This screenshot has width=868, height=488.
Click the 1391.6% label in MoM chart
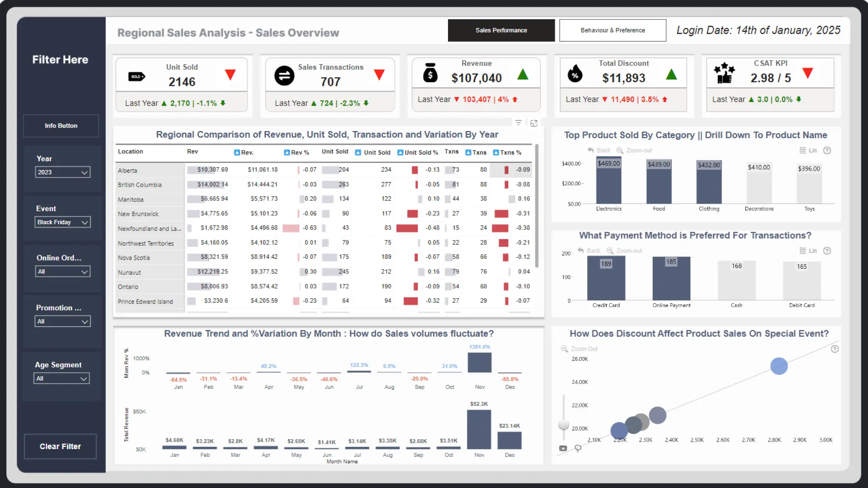point(480,347)
